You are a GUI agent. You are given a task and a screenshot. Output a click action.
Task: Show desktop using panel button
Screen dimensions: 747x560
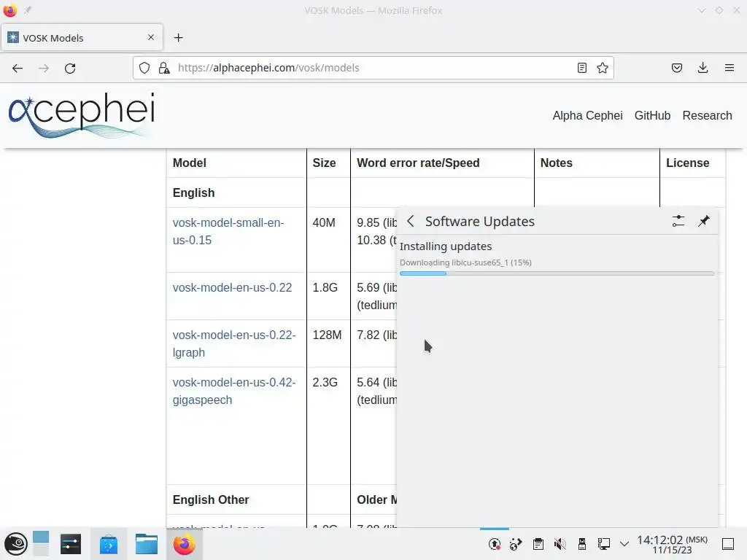click(728, 544)
